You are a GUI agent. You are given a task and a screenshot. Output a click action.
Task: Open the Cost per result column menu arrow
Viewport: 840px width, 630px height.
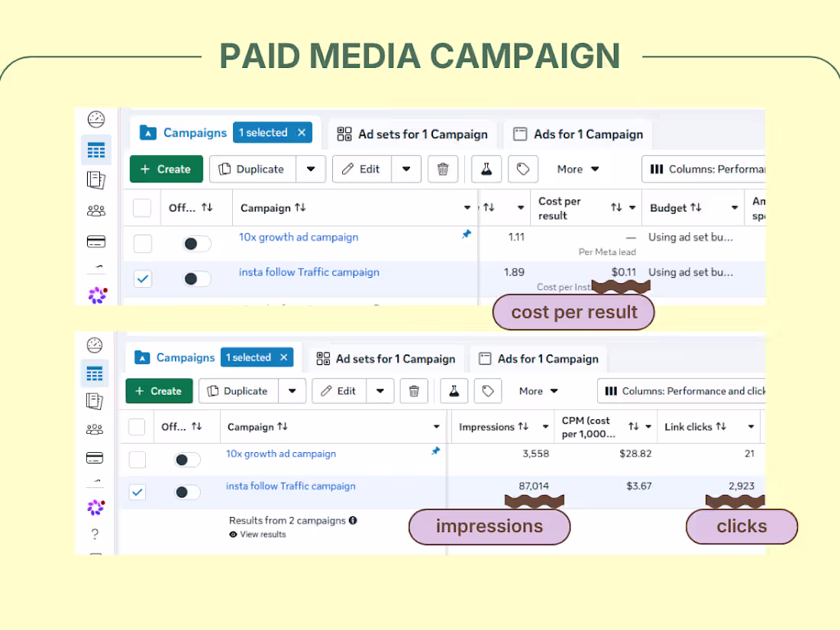coord(632,207)
